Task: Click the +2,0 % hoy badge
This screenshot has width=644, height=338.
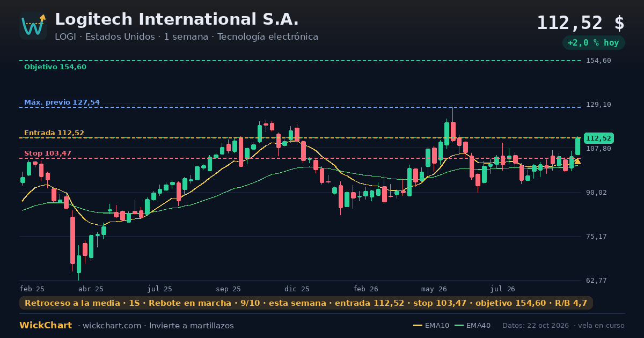Action: 594,43
